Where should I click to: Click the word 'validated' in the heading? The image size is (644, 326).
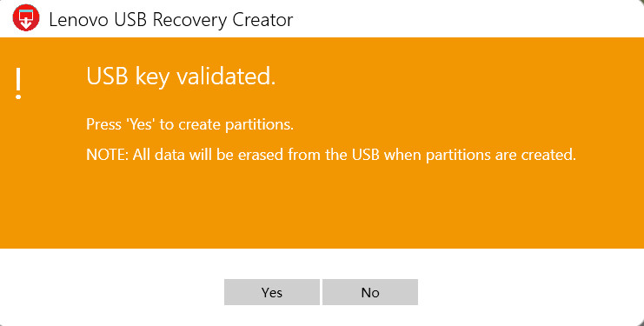coord(222,77)
